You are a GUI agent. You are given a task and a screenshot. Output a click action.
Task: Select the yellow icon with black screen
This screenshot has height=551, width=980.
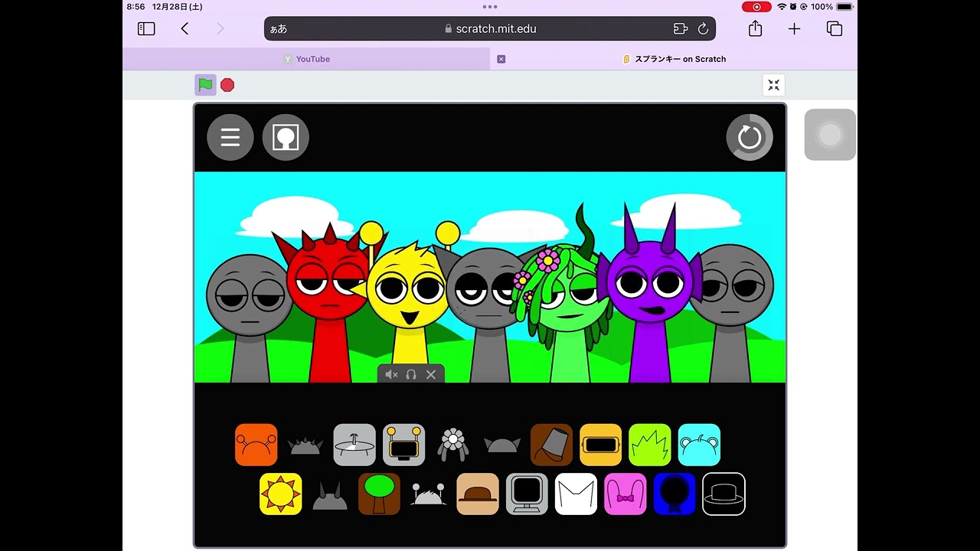tap(601, 445)
